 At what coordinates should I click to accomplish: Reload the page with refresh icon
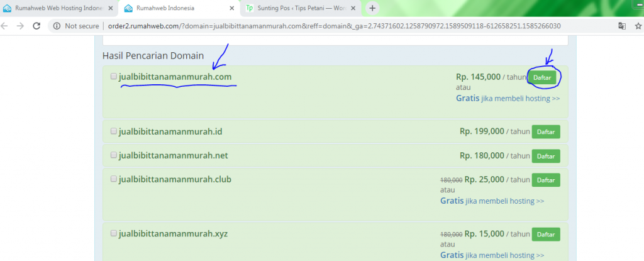[36, 26]
